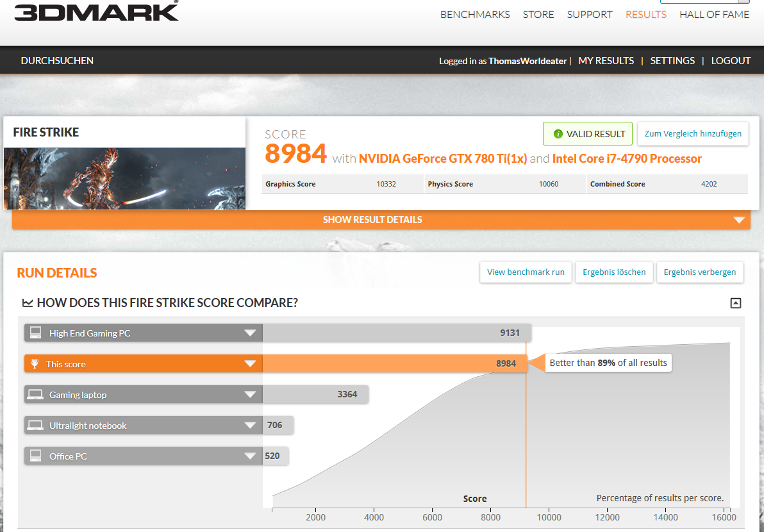Click the green info icon in Valid Result
764x532 pixels.
click(x=558, y=134)
